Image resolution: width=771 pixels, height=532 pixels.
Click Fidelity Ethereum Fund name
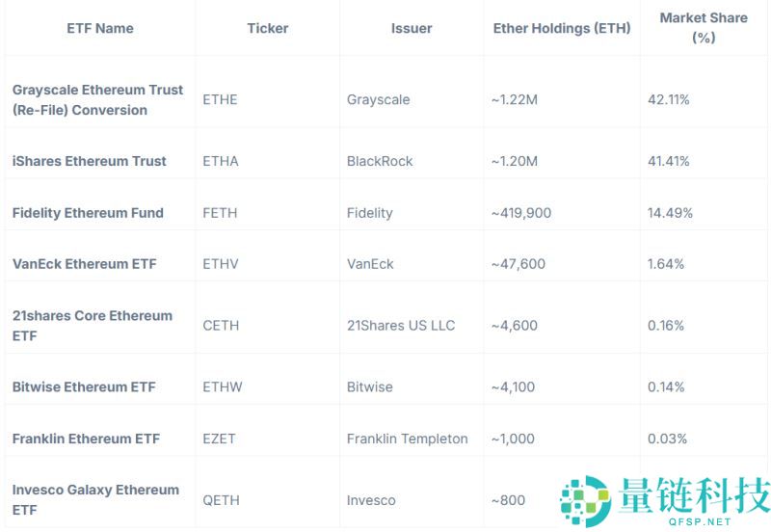[88, 212]
